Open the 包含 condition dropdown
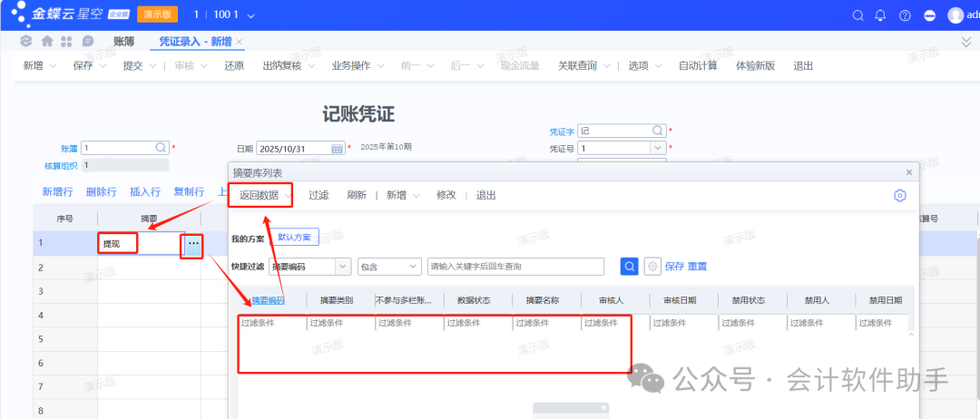The height and width of the screenshot is (419, 980). click(x=413, y=266)
